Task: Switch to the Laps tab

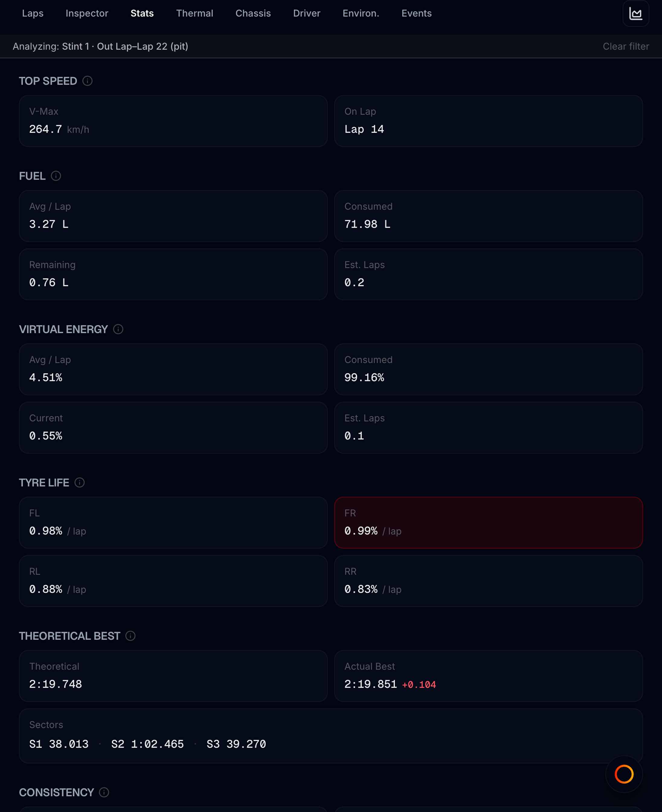Action: [33, 13]
